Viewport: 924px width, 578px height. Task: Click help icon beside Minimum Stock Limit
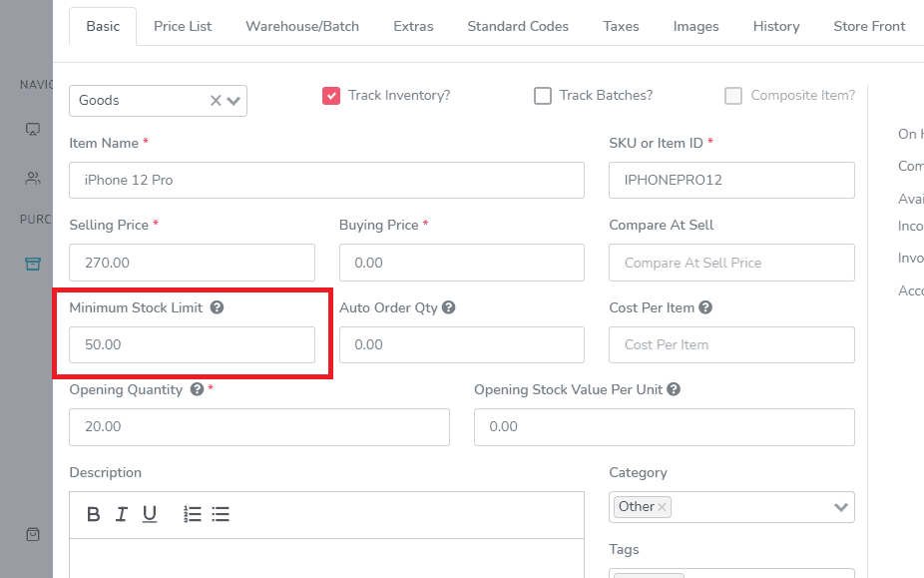click(217, 307)
